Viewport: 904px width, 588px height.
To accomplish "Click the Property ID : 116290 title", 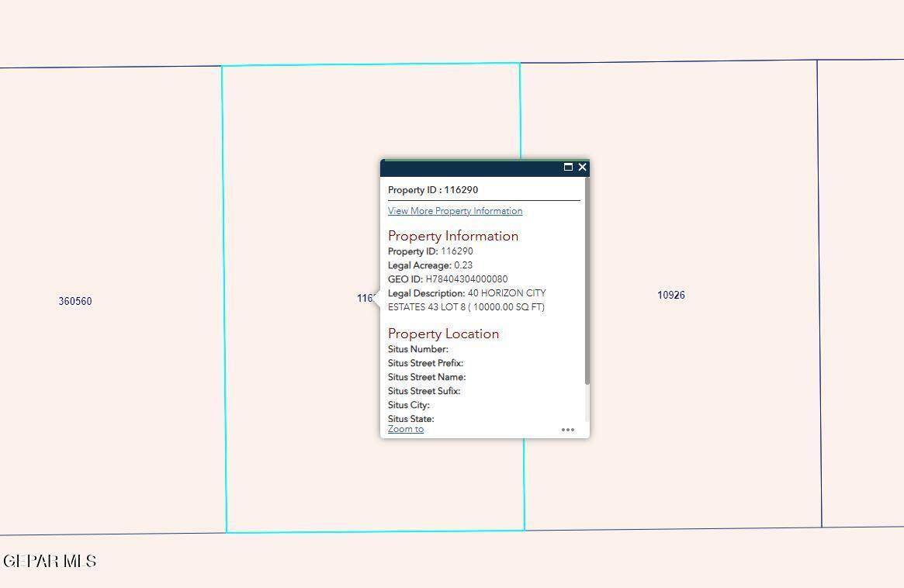I will coord(433,189).
